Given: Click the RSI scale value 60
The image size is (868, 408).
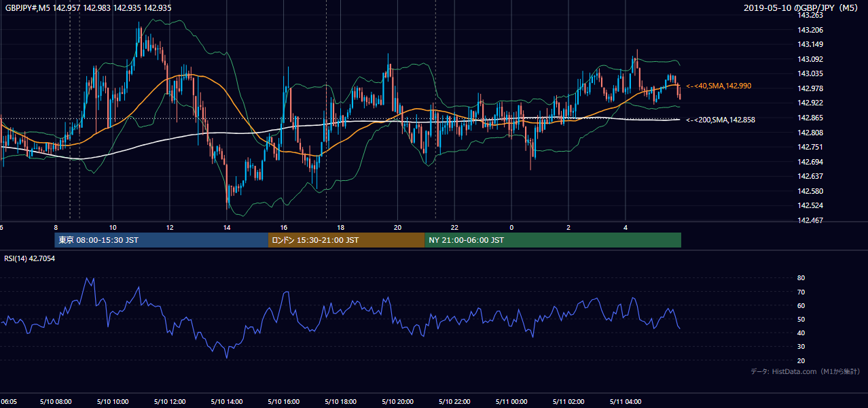Looking at the screenshot, I should (801, 305).
